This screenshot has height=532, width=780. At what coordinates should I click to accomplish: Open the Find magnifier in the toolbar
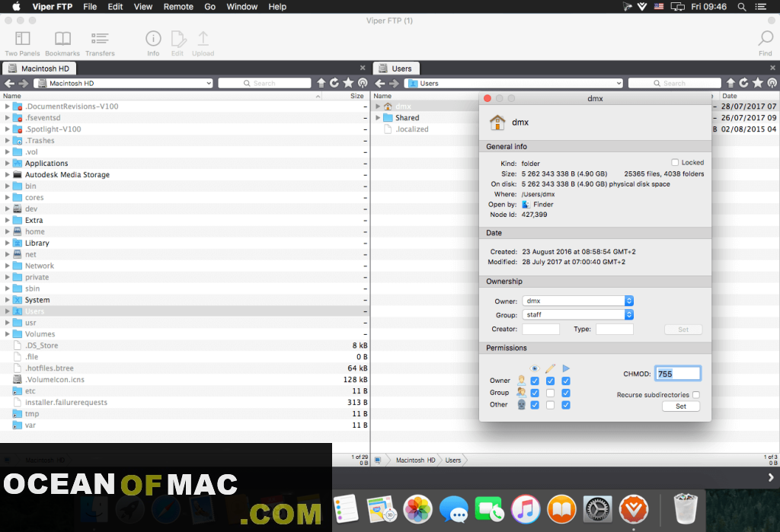(x=766, y=39)
